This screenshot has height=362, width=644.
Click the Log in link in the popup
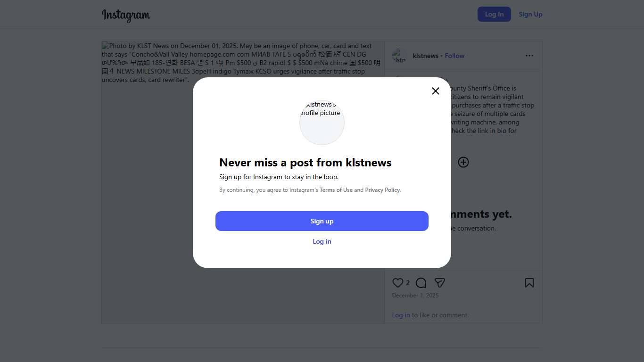click(322, 241)
